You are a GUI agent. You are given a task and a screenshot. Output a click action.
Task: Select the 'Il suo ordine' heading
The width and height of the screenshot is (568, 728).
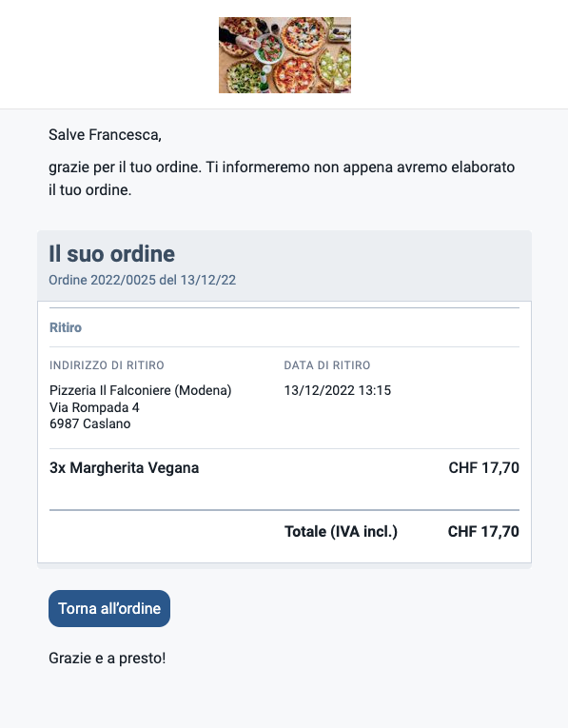pyautogui.click(x=112, y=253)
